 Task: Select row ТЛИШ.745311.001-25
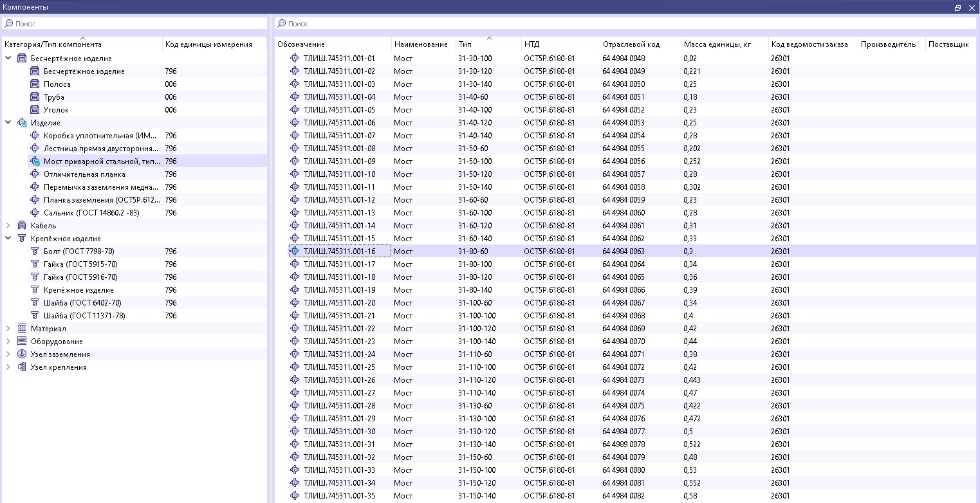[x=338, y=367]
